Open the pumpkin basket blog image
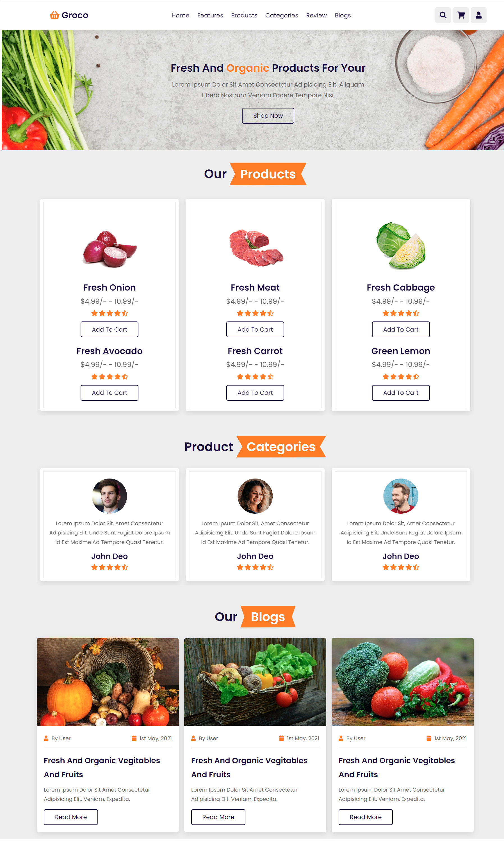 click(x=108, y=682)
